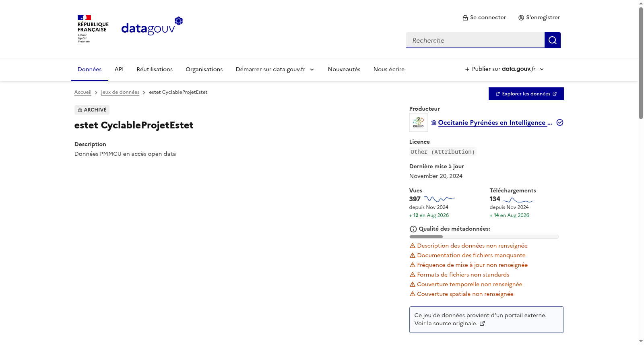Click the external link icon after Voir la source
Image resolution: width=644 pixels, height=345 pixels.
click(482, 323)
